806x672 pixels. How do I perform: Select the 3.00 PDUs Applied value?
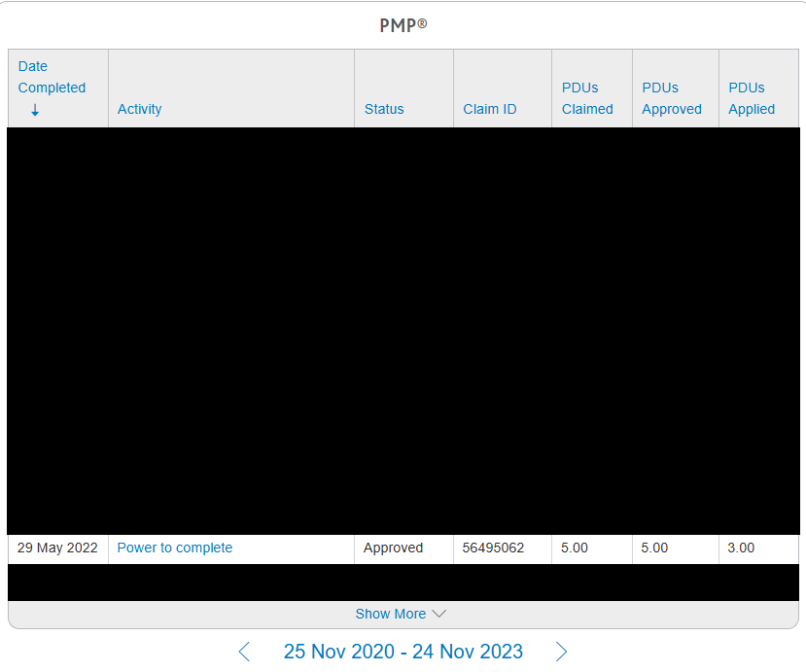[x=741, y=548]
